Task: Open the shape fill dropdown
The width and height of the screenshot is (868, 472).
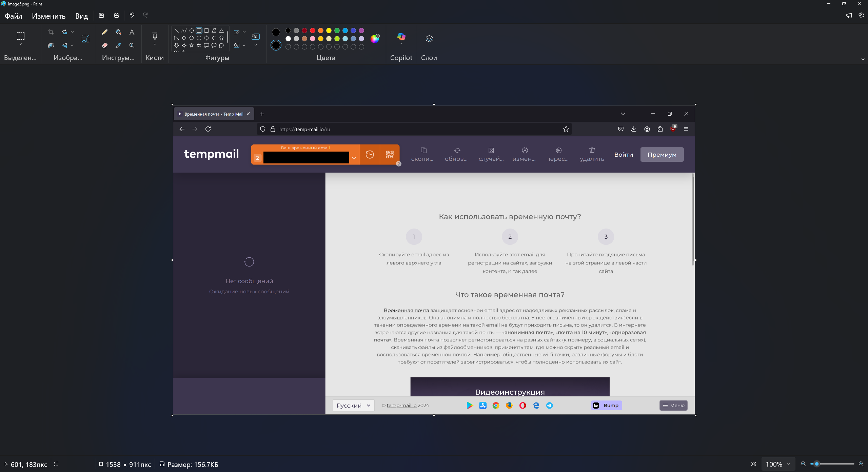Action: coord(244,45)
